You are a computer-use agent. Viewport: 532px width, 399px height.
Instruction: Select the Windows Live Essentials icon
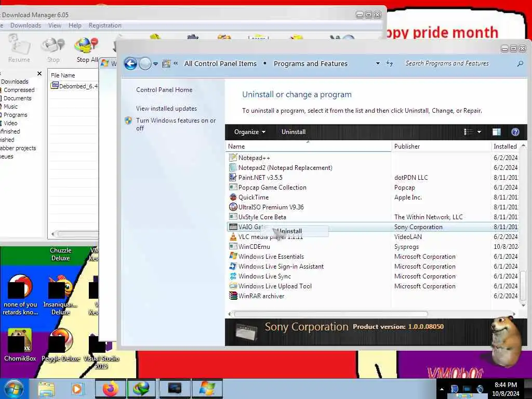(233, 256)
